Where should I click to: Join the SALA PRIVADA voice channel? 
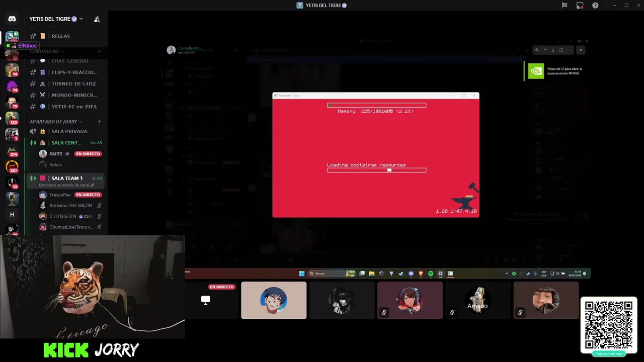click(65, 131)
